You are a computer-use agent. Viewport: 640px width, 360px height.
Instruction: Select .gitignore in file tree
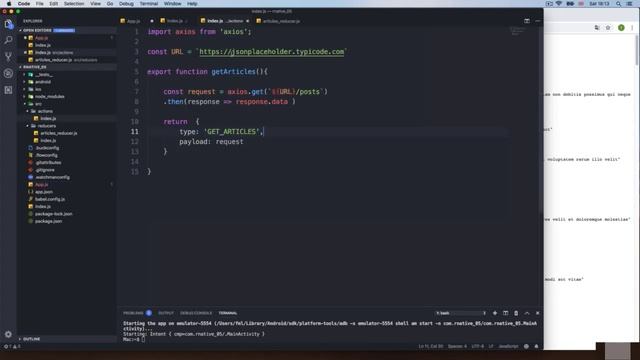(44, 170)
